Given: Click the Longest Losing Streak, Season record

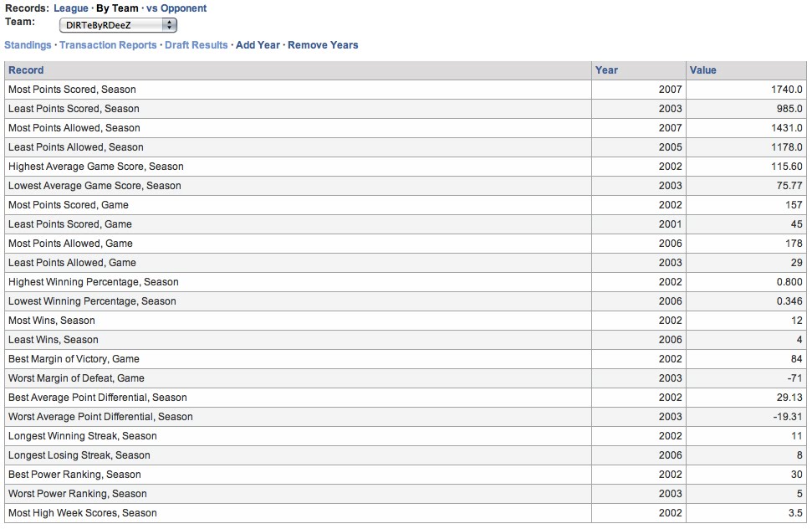Looking at the screenshot, I should pos(79,455).
